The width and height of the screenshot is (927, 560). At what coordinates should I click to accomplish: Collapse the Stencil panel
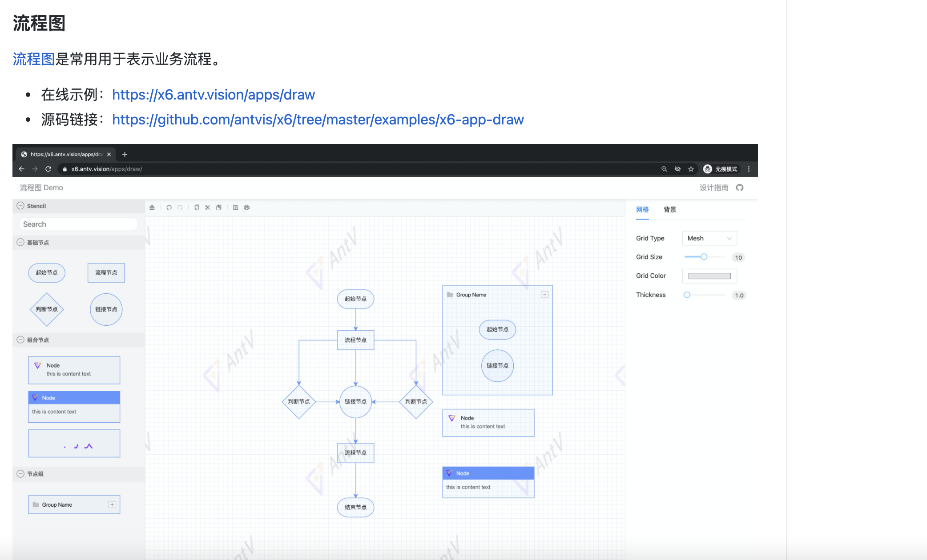tap(20, 206)
